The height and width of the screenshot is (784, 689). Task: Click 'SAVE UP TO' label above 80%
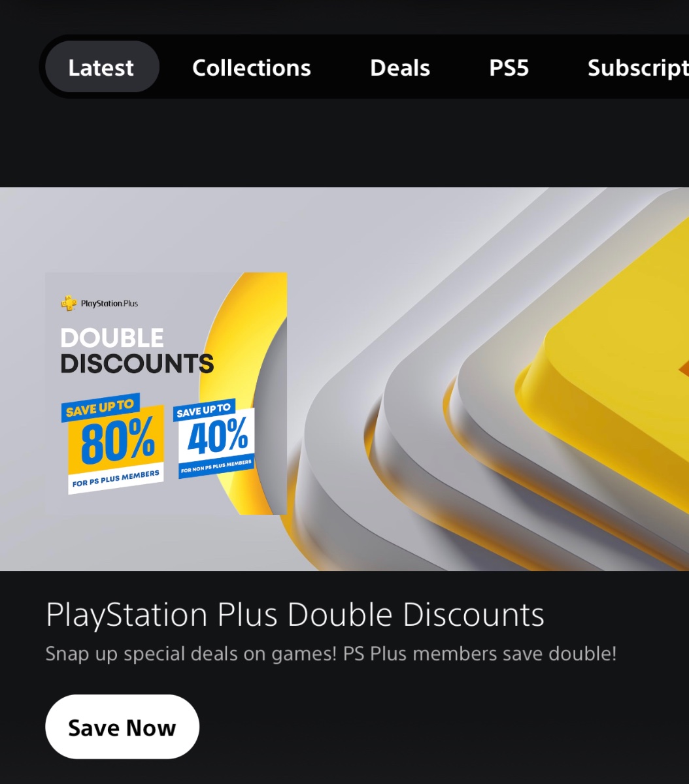tap(100, 408)
